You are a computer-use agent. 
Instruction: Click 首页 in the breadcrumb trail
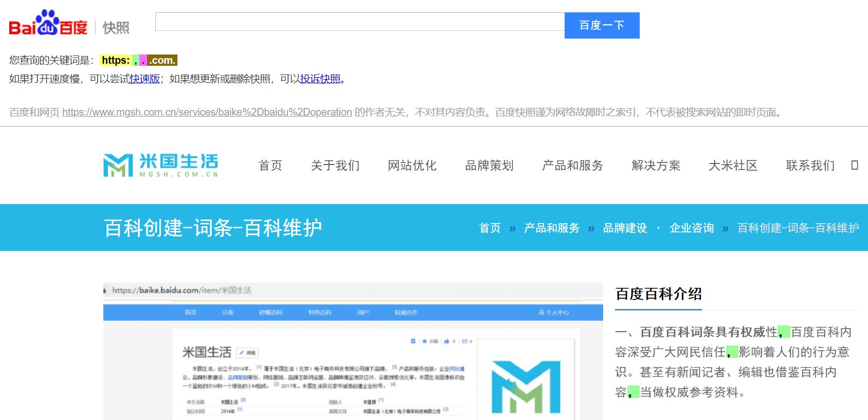(490, 228)
